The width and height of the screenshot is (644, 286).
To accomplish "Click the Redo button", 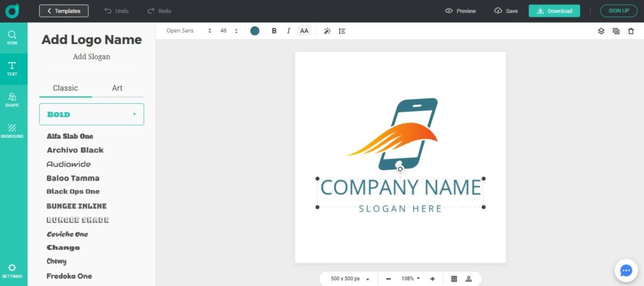I will (x=159, y=11).
